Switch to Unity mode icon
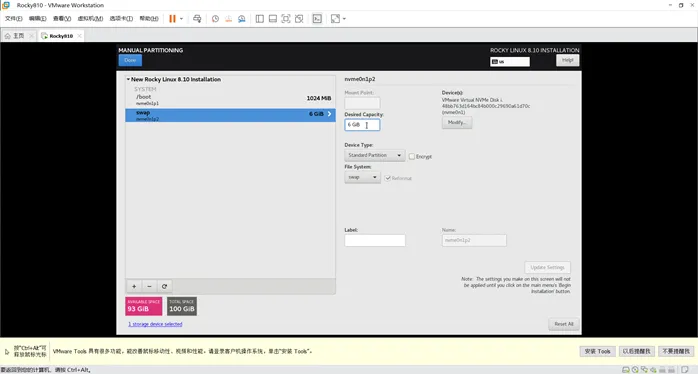The width and height of the screenshot is (698, 374). 299,19
